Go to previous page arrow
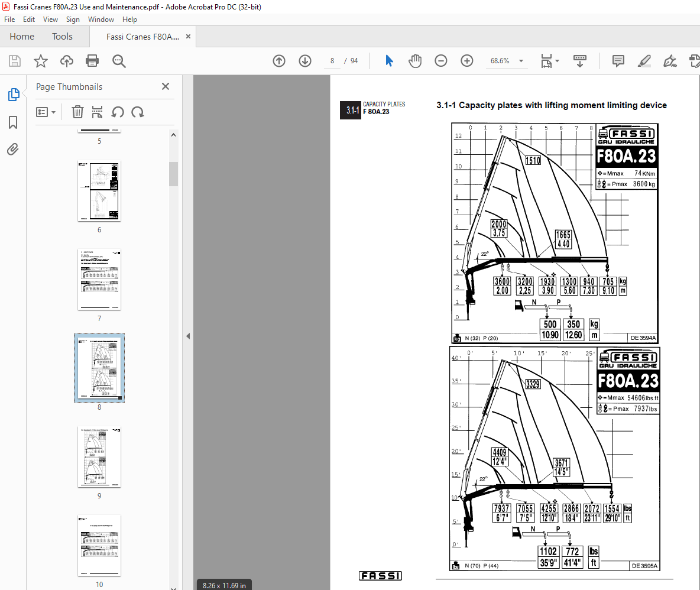 tap(279, 61)
